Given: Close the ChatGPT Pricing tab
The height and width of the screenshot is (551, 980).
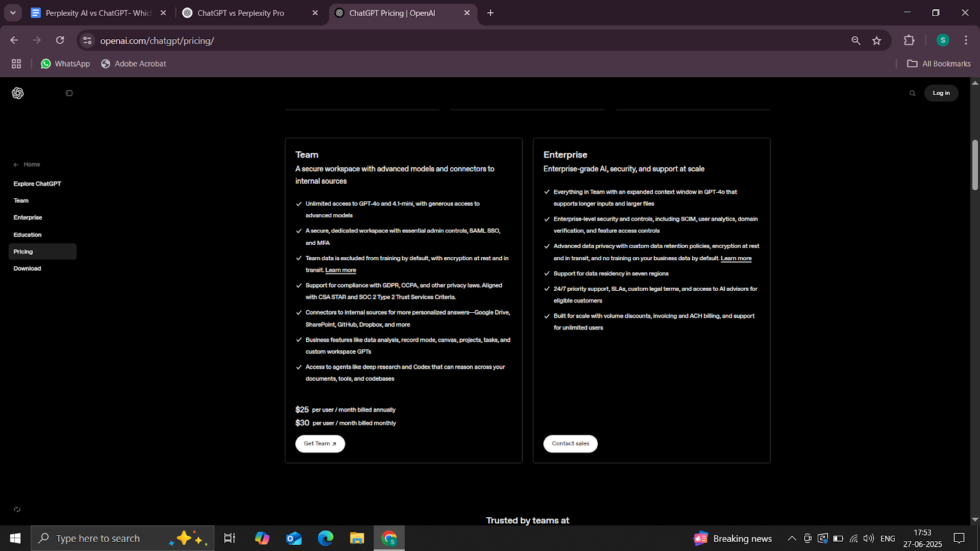Looking at the screenshot, I should click(467, 13).
